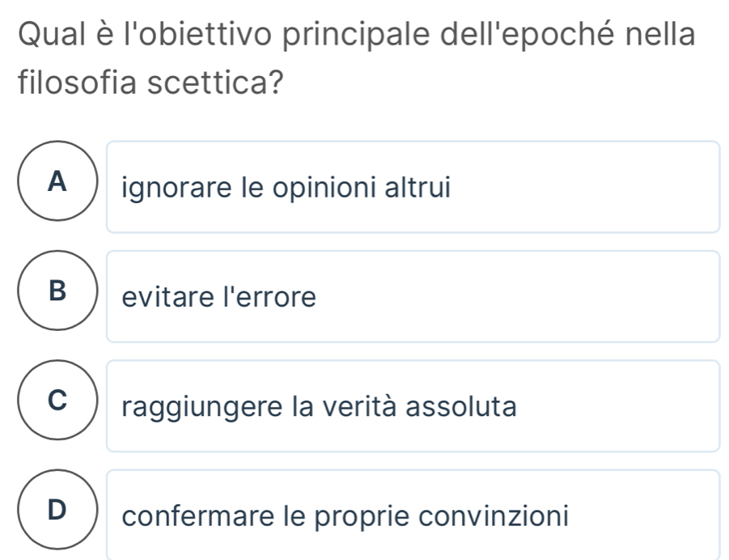Image resolution: width=729 pixels, height=560 pixels.
Task: Select the letter B circle
Action: (x=57, y=295)
